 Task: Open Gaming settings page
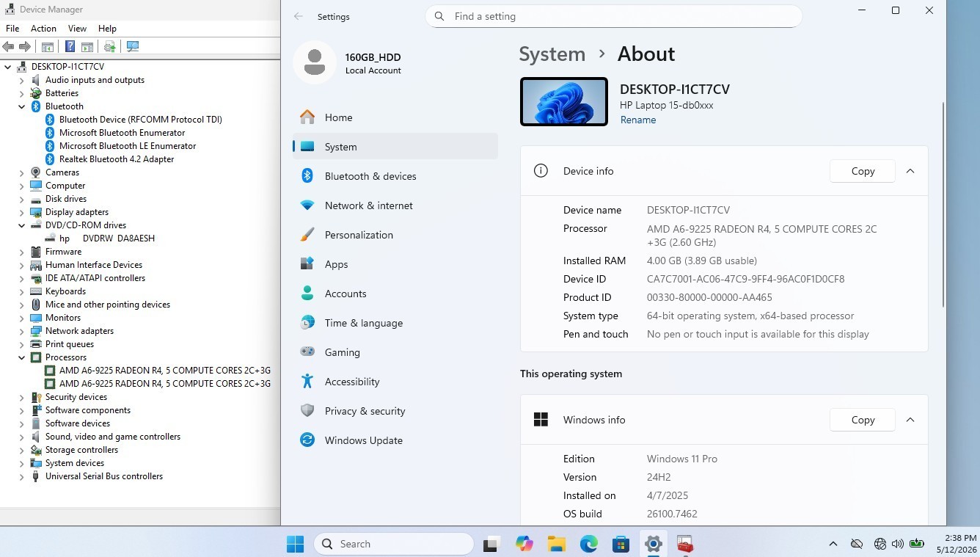395,352
